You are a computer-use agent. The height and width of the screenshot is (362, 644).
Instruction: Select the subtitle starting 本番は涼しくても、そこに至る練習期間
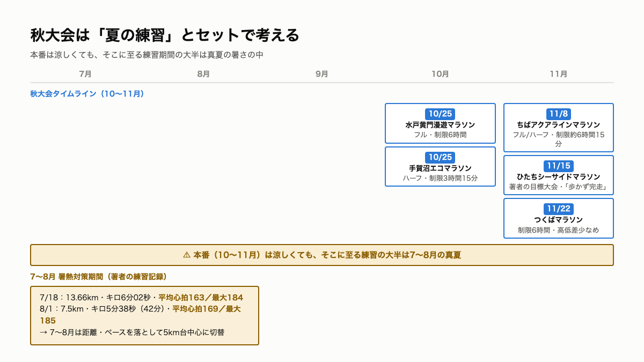point(147,55)
